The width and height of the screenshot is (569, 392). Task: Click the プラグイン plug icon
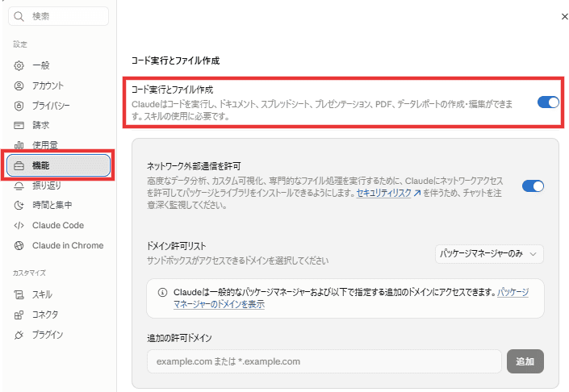19,335
